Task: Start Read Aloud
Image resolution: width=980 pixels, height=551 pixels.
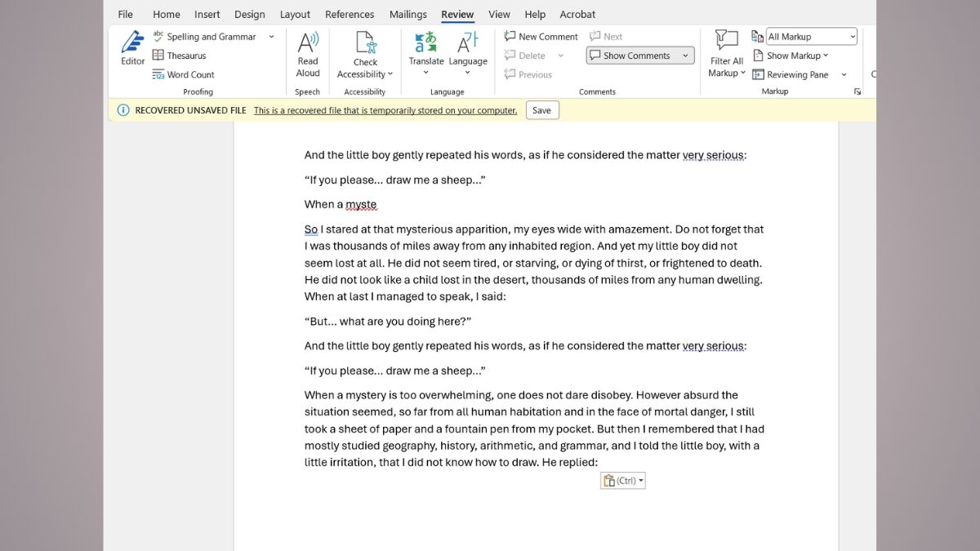Action: pos(308,54)
